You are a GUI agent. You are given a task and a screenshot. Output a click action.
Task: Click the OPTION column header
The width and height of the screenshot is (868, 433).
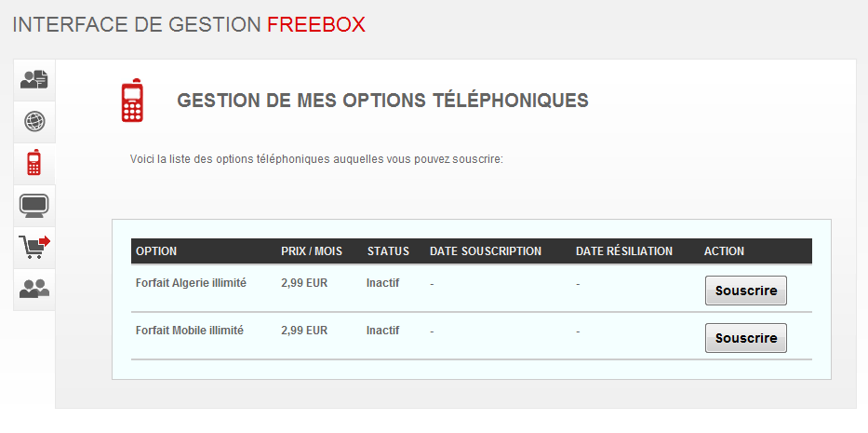click(156, 251)
